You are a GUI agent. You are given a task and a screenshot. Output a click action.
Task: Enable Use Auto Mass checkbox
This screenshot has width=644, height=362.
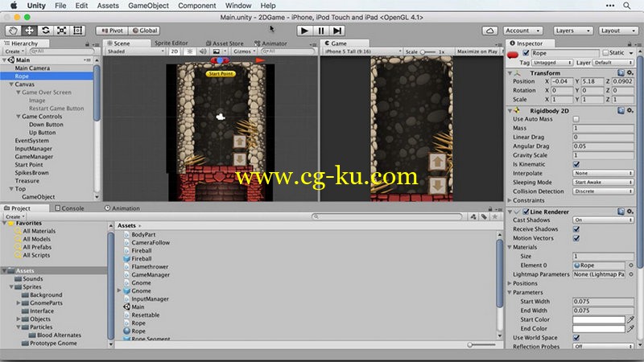[576, 119]
